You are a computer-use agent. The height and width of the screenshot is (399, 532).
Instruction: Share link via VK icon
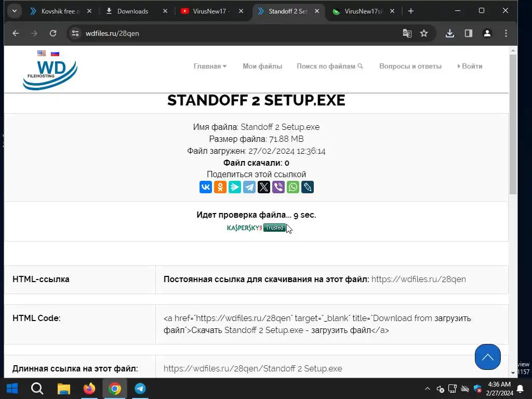click(x=206, y=187)
